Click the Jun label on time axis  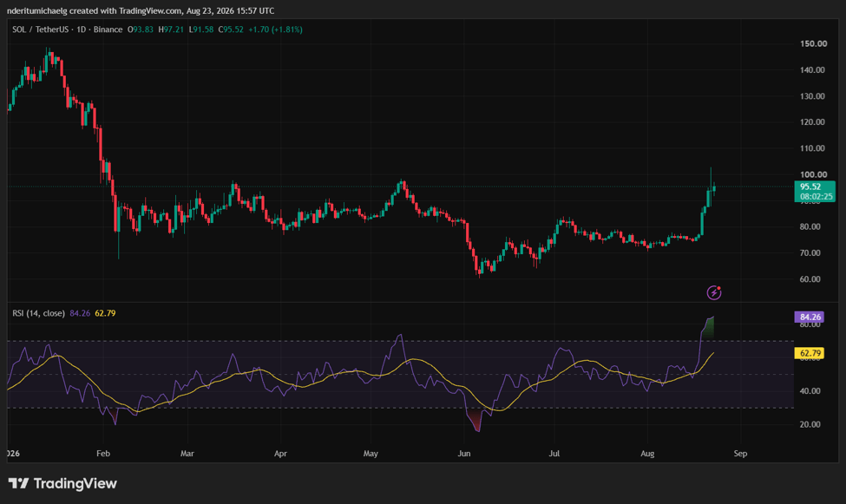[464, 454]
